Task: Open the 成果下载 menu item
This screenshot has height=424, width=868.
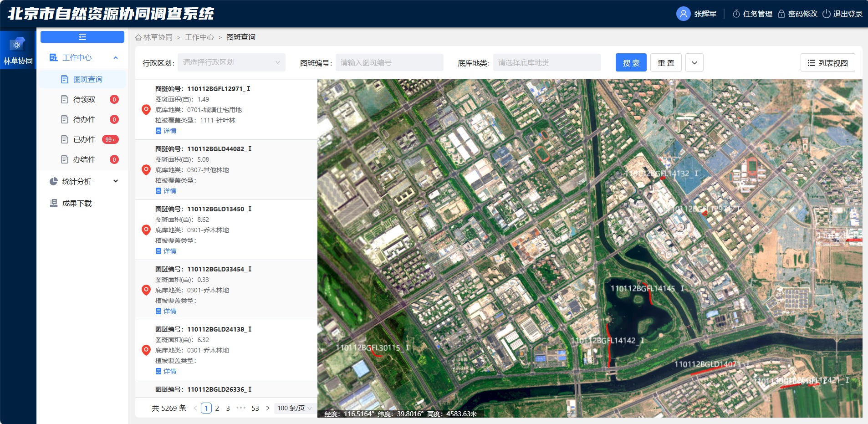Action: click(82, 203)
